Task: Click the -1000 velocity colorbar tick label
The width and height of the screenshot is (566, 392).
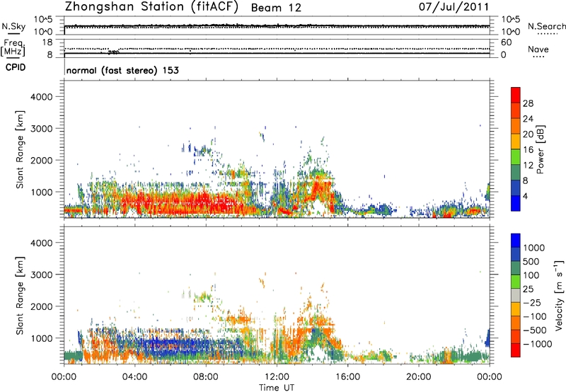Action: point(538,344)
